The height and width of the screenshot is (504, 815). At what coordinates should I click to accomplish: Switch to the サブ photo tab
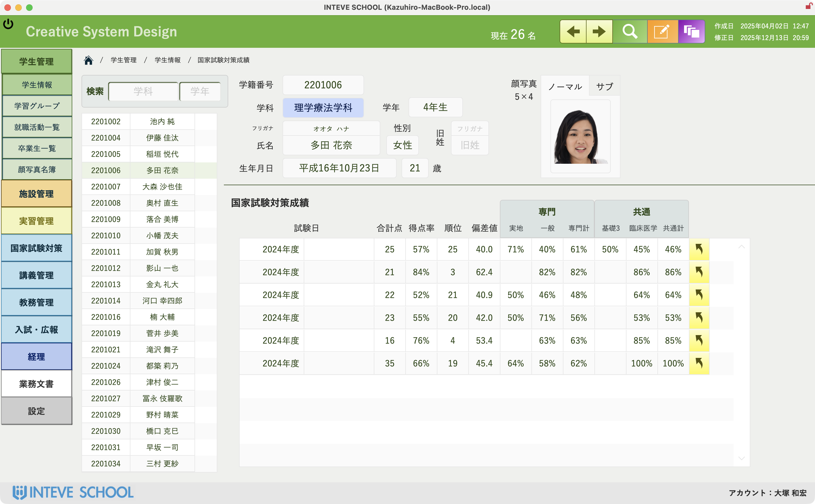click(604, 86)
